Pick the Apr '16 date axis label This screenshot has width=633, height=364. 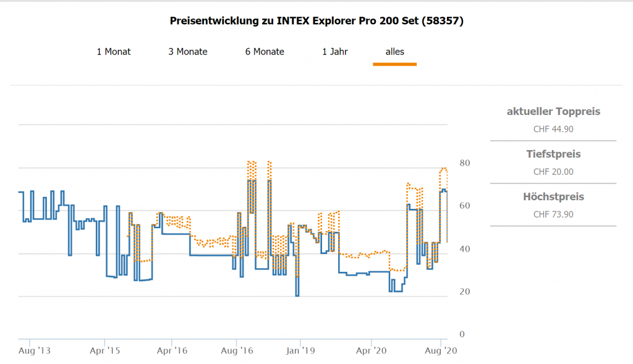coord(172,350)
